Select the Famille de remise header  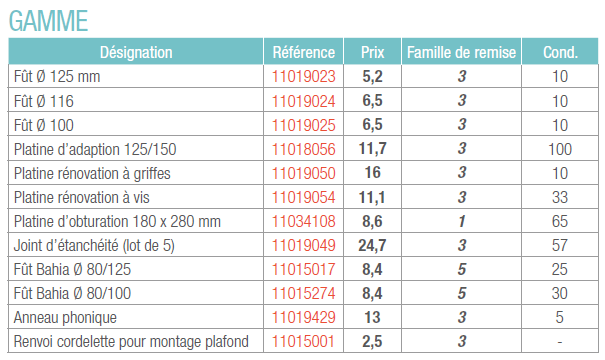pyautogui.click(x=461, y=52)
